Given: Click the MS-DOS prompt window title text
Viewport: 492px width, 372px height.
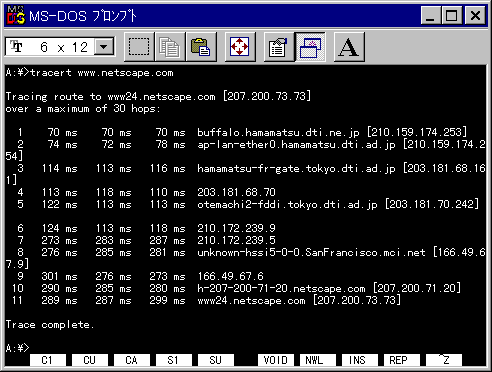Looking at the screenshot, I should [x=83, y=16].
